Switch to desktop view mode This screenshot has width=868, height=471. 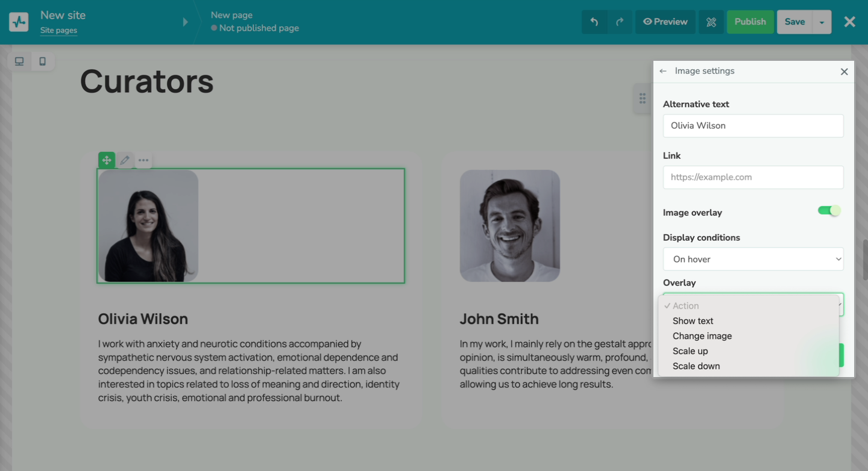coord(19,61)
